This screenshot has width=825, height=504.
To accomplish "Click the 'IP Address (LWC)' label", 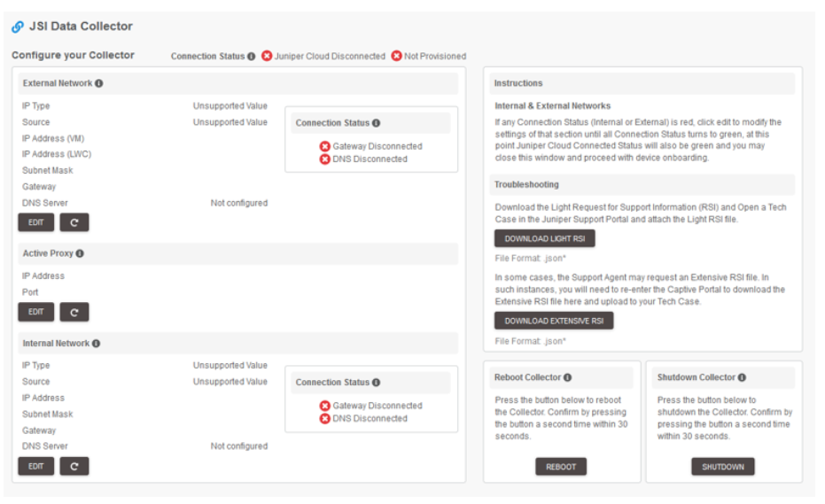I will pos(57,154).
